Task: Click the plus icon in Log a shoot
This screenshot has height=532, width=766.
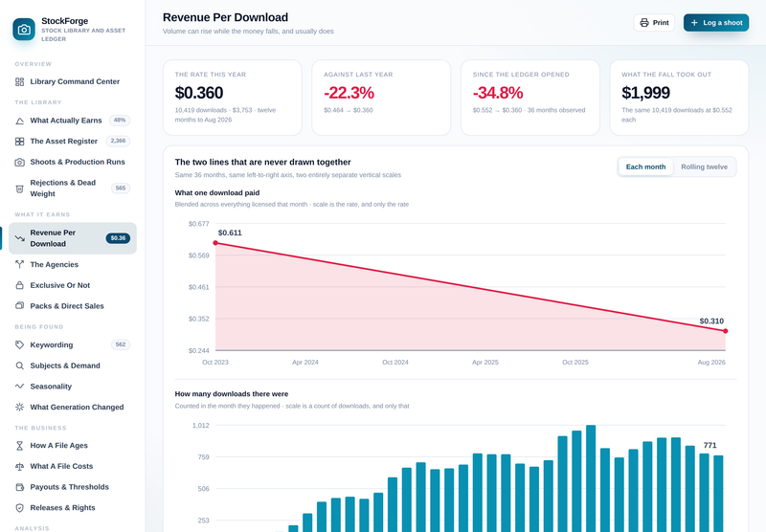Action: coord(694,23)
